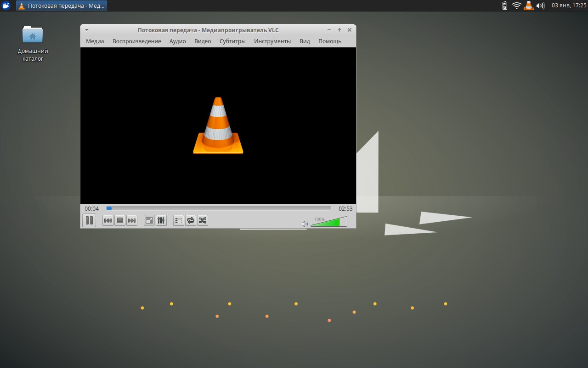588x368 pixels.
Task: Click the VLC cone tray icon
Action: [529, 6]
